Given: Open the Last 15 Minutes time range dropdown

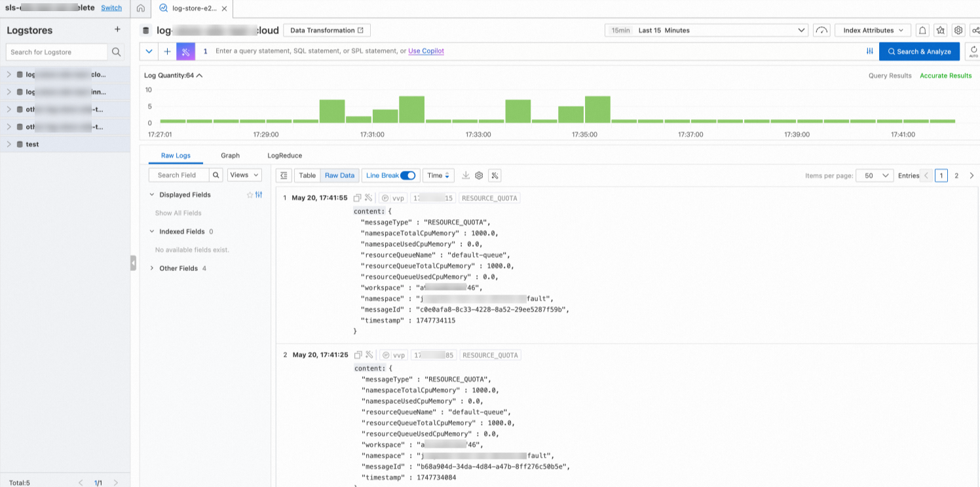Looking at the screenshot, I should point(706,30).
